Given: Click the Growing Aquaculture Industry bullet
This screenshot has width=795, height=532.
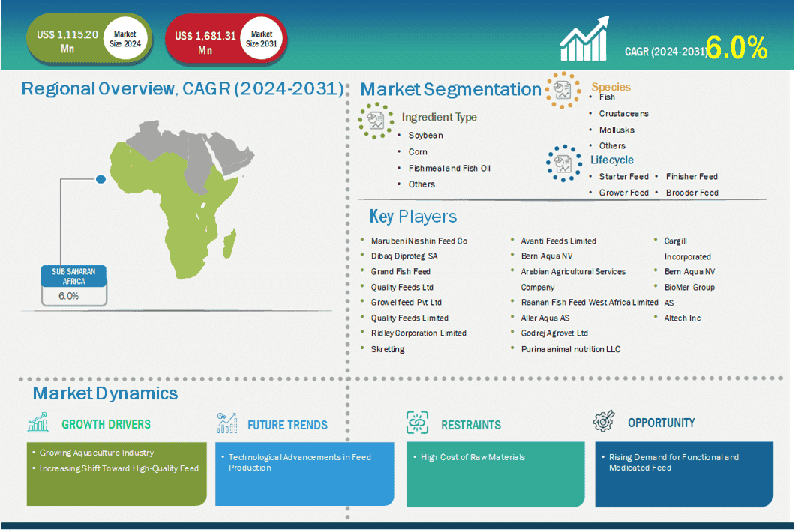Looking at the screenshot, I should [96, 453].
